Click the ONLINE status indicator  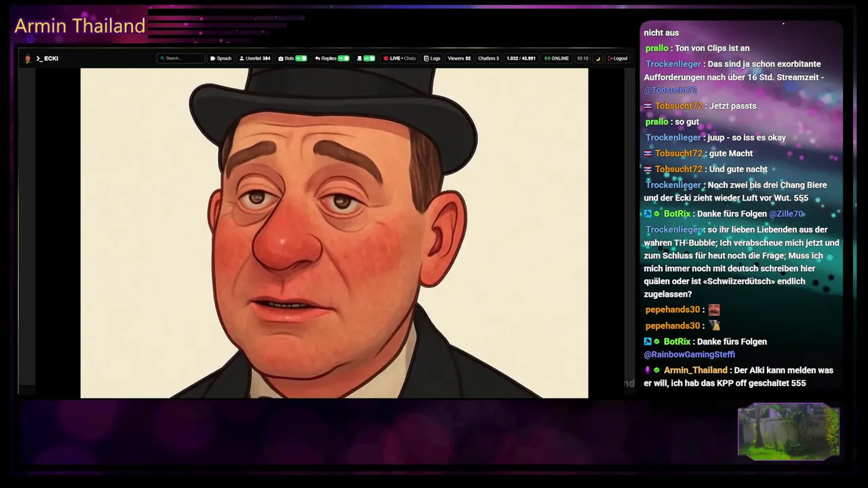click(x=557, y=58)
